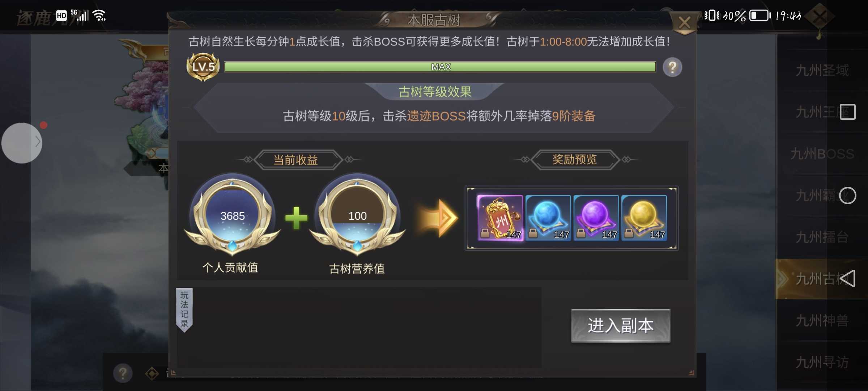
Task: Tap the question mark help icon beside progress bar
Action: point(672,67)
